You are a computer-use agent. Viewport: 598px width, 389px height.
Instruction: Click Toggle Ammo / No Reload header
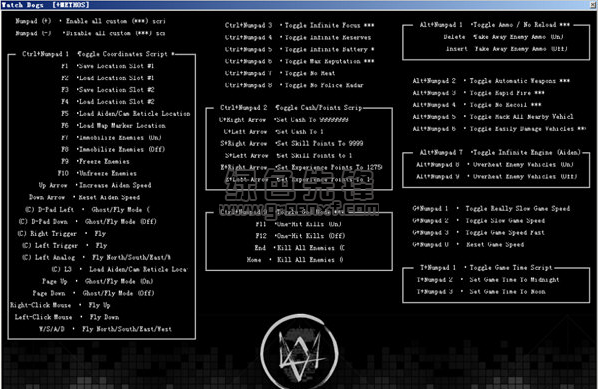coord(494,25)
